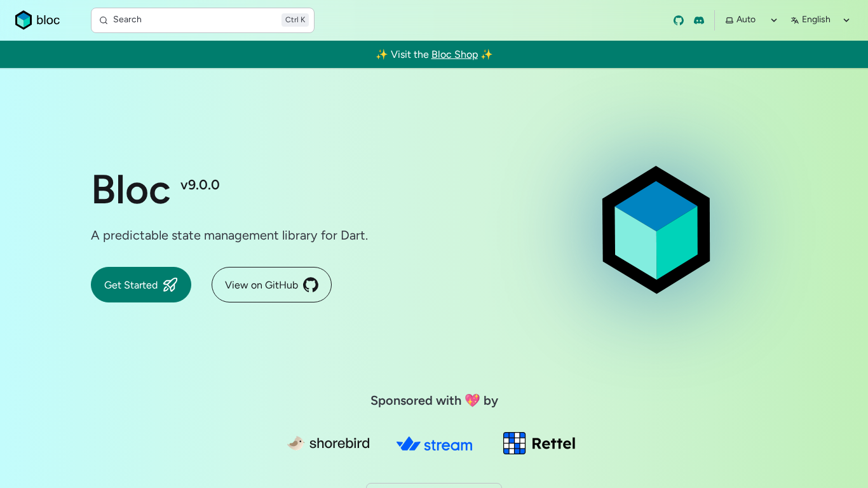Image resolution: width=868 pixels, height=488 pixels.
Task: Open the Shorebird sponsor logo
Action: click(x=328, y=444)
